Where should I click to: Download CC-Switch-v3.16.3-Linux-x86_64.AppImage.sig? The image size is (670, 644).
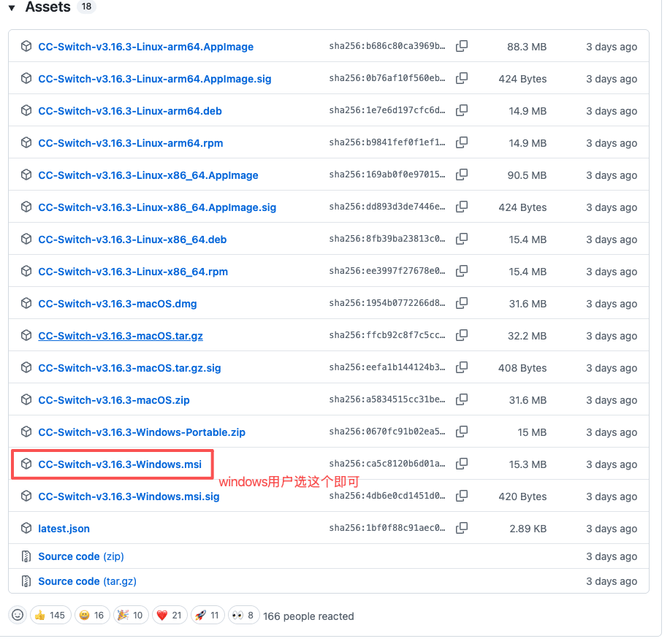(x=158, y=207)
